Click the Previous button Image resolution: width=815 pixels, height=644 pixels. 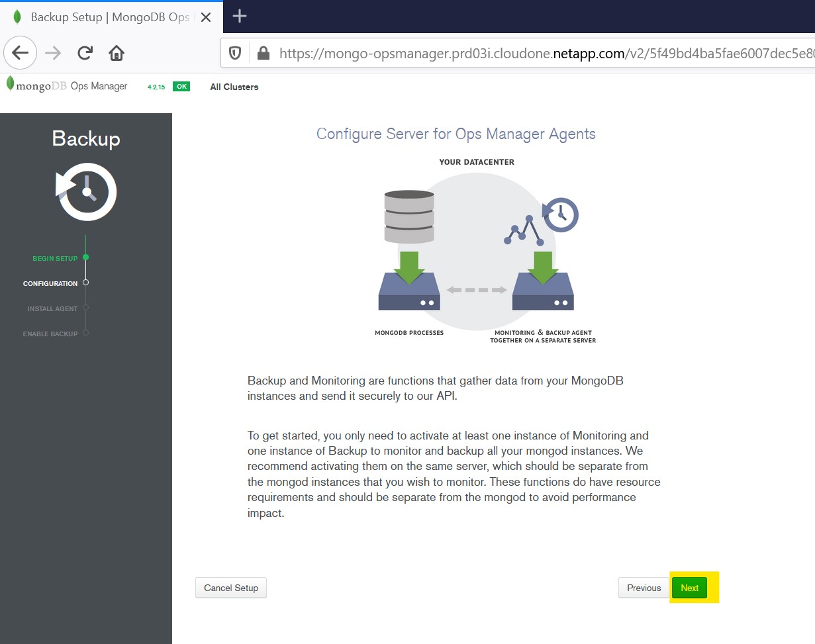(x=644, y=588)
